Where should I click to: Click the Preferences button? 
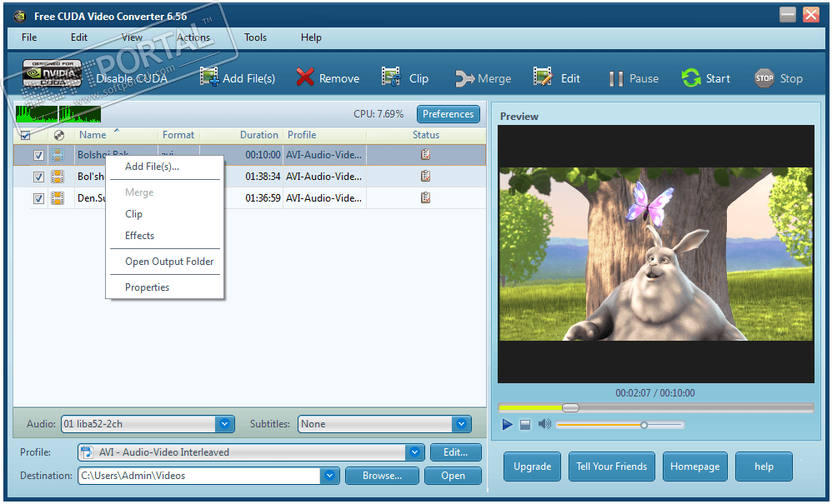click(x=449, y=114)
